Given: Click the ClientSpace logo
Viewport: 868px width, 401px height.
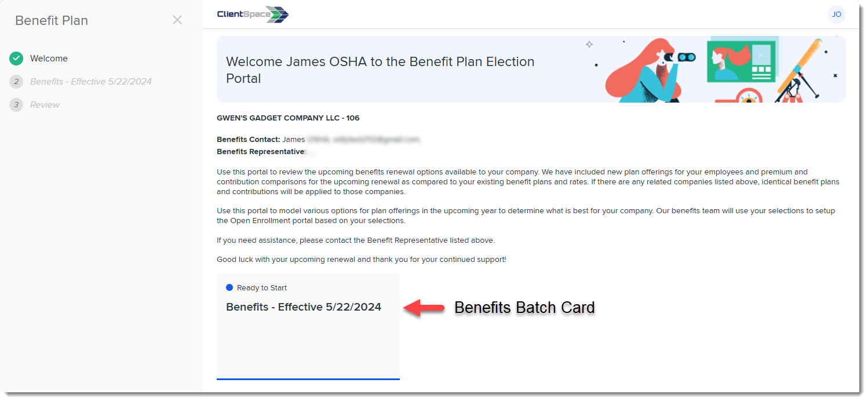Looking at the screenshot, I should pyautogui.click(x=253, y=14).
